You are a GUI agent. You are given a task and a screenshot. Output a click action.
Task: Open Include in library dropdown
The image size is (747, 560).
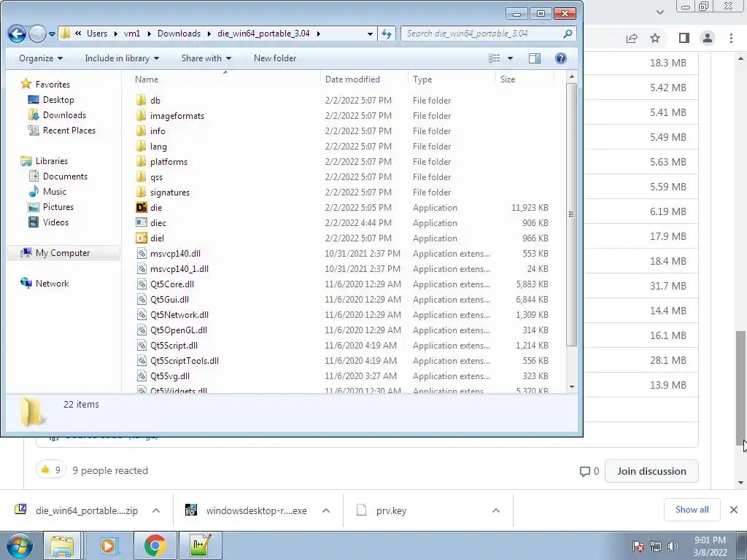(122, 58)
